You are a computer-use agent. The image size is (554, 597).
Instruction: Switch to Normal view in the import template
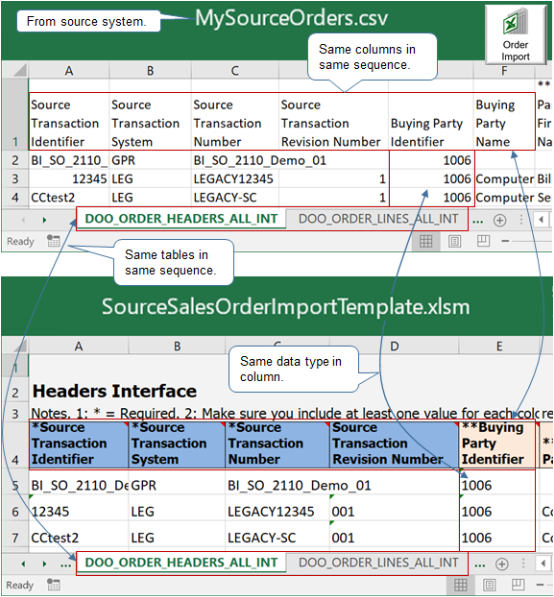pos(461,585)
